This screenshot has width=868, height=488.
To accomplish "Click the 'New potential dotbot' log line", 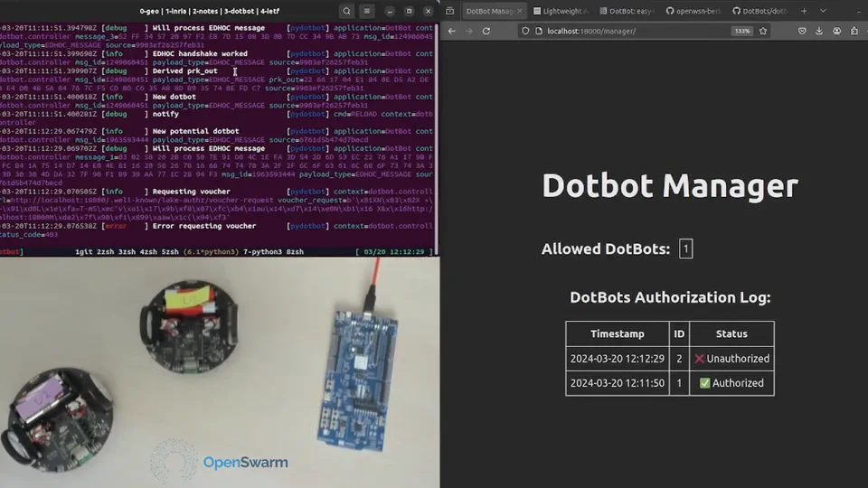I will pyautogui.click(x=195, y=131).
